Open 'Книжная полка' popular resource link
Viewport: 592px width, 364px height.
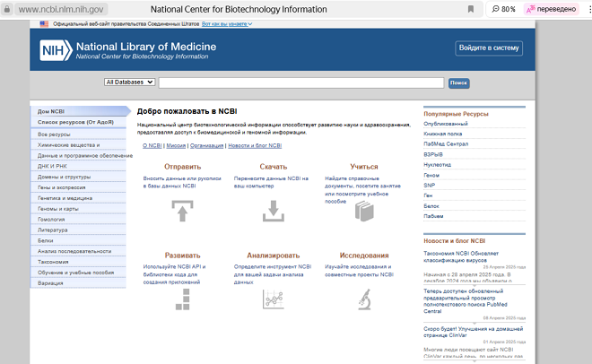tap(442, 134)
